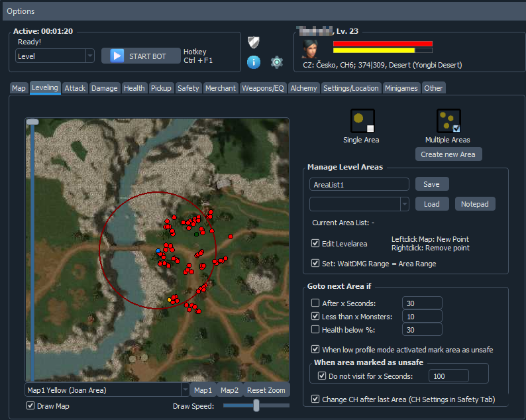
Task: Click the green marker on the map
Action: click(196, 234)
